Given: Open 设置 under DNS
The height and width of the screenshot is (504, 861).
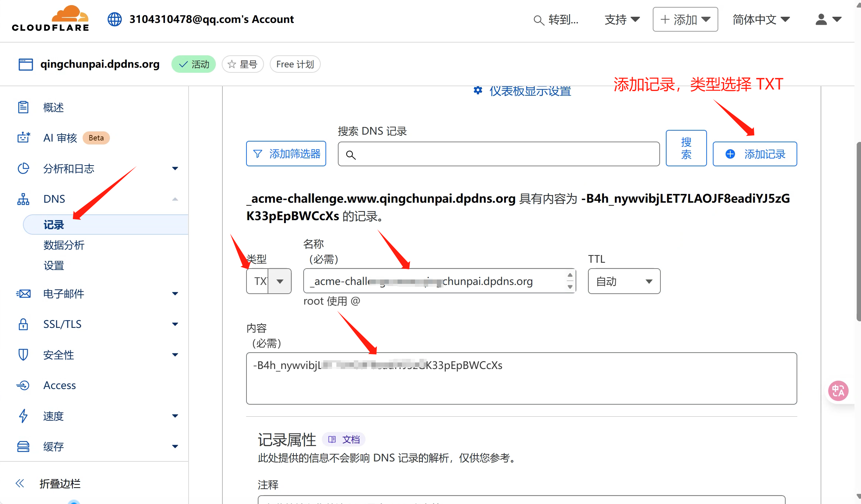Looking at the screenshot, I should 54,265.
